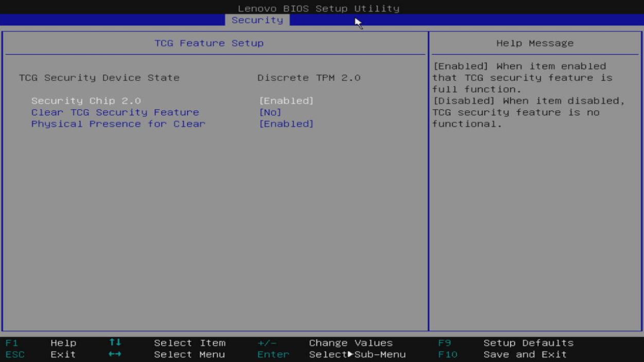Click the Exit label in footer
This screenshot has width=644, height=362.
[63, 354]
